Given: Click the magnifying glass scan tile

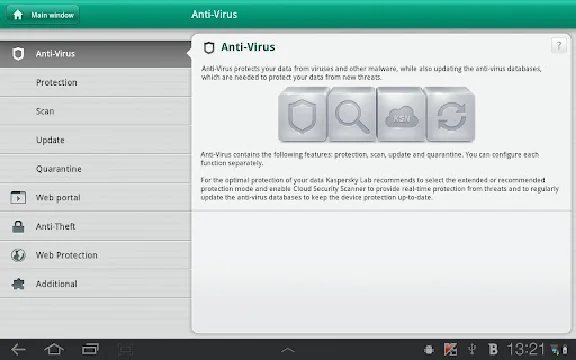Looking at the screenshot, I should pyautogui.click(x=352, y=115).
